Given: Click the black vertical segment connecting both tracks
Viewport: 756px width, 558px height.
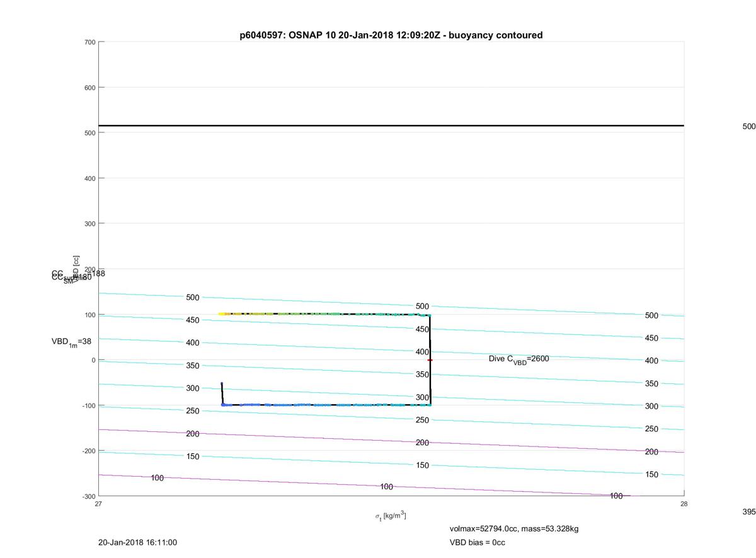Looking at the screenshot, I should tap(430, 359).
